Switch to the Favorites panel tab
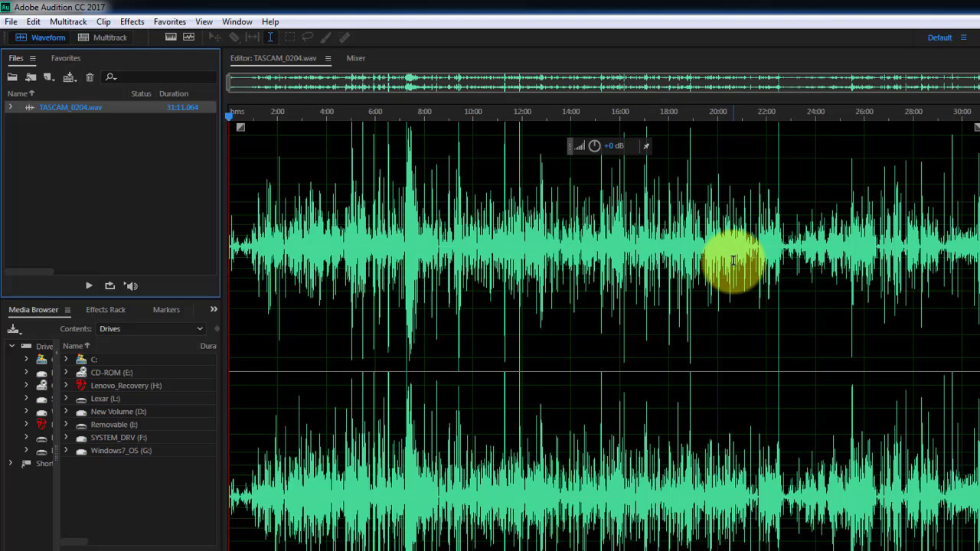980x551 pixels. 66,58
